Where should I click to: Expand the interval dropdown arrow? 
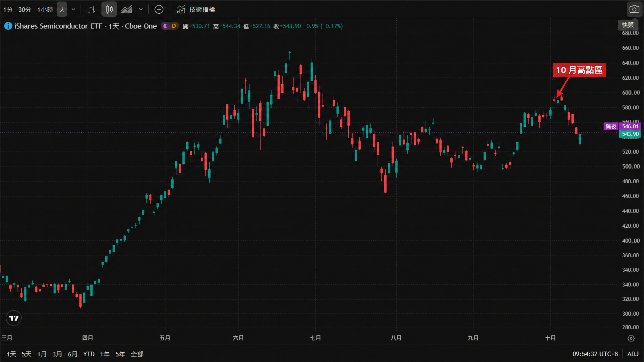click(x=73, y=9)
